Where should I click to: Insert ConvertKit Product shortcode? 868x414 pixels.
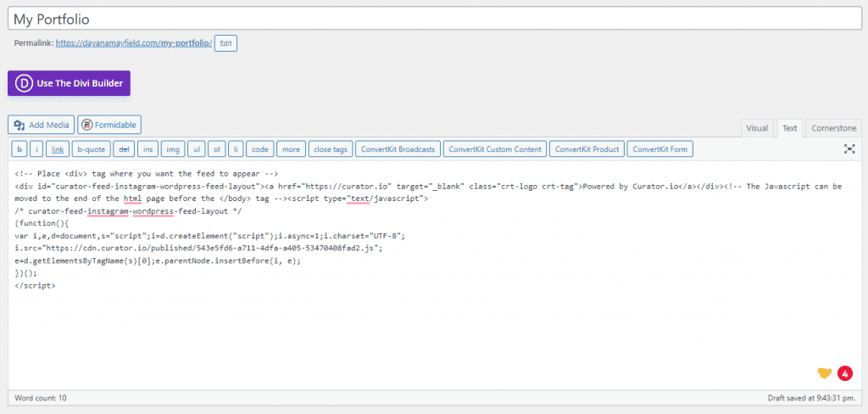pyautogui.click(x=587, y=149)
